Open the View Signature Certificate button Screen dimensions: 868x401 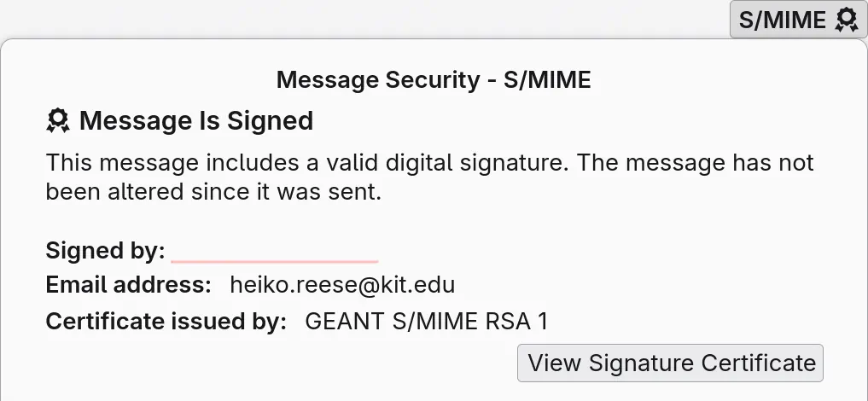670,363
